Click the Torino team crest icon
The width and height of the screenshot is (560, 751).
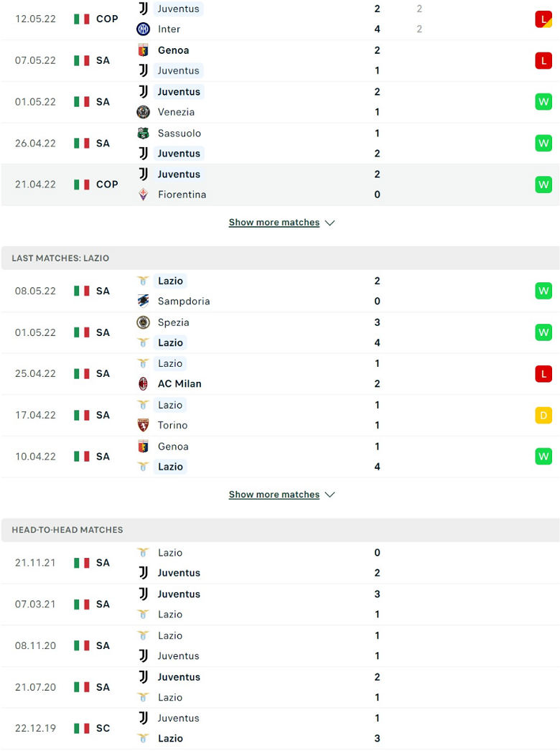click(x=144, y=425)
